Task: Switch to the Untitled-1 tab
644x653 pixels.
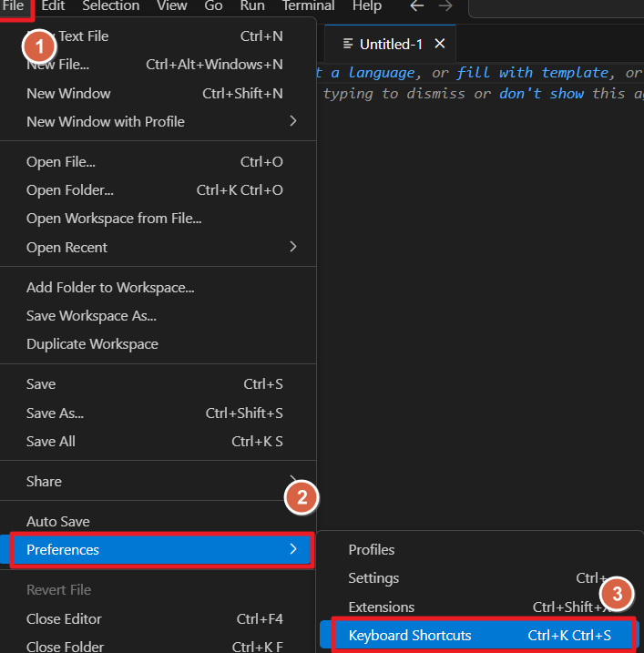Action: (x=390, y=44)
